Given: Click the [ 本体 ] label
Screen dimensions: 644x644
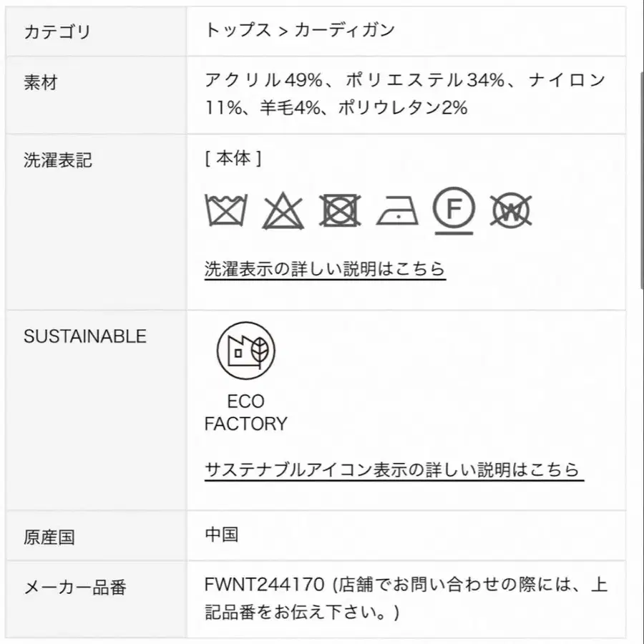Looking at the screenshot, I should [233, 159].
